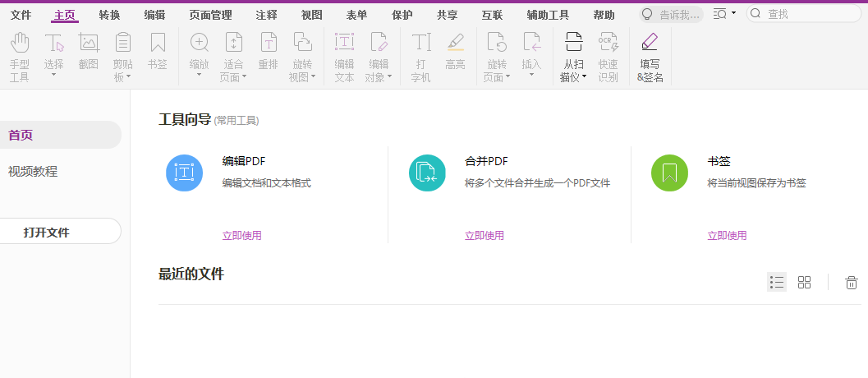Click the 合并PDF card title
The height and width of the screenshot is (378, 868).
point(486,161)
